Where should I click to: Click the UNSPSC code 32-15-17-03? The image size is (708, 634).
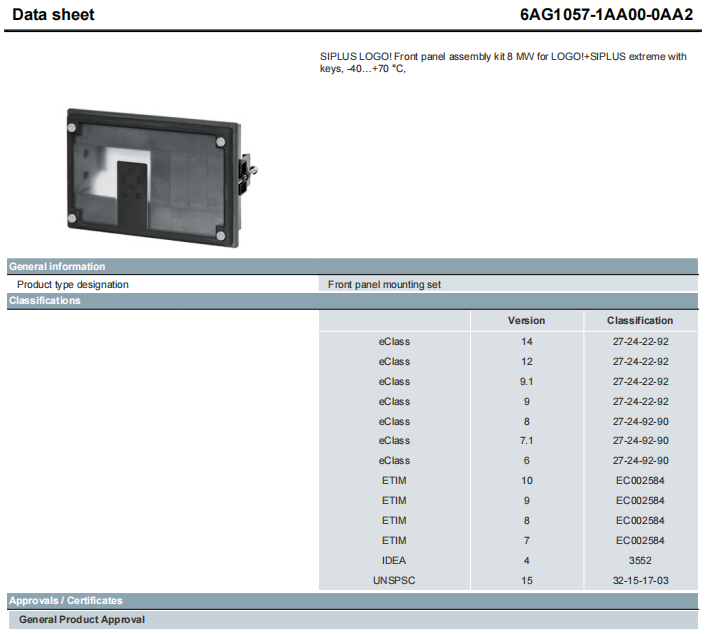pos(640,580)
